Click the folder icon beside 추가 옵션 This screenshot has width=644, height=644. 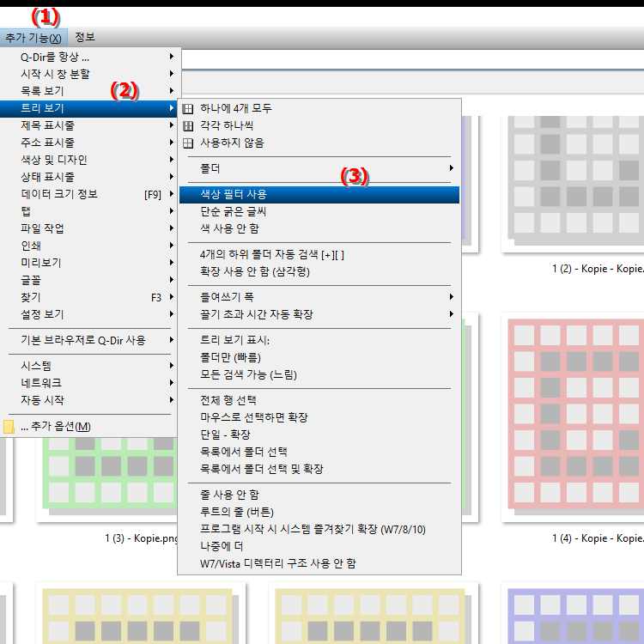pos(9,427)
